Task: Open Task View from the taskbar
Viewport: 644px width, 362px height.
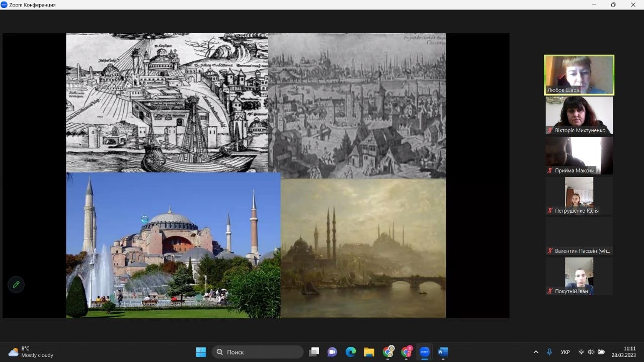Action: tap(314, 352)
